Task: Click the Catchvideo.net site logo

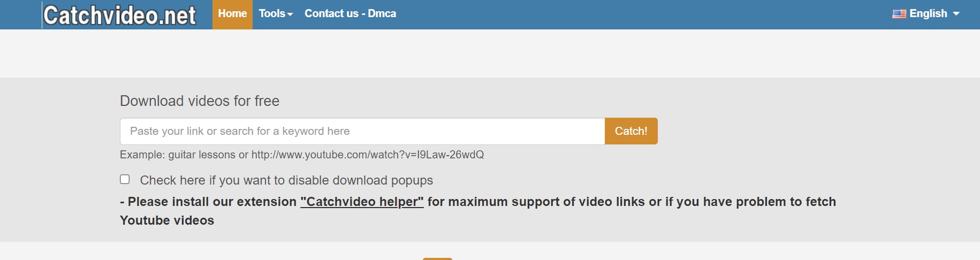Action: pos(119,15)
